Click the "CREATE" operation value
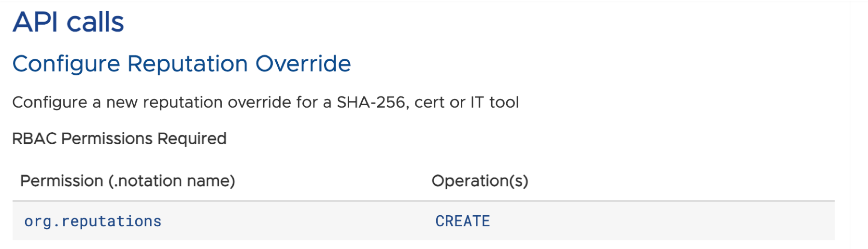 pos(463,221)
